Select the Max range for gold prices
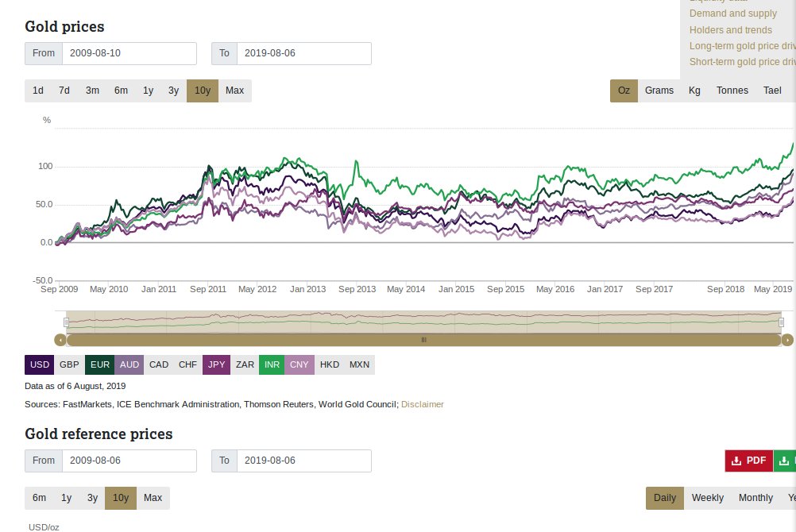 (234, 91)
